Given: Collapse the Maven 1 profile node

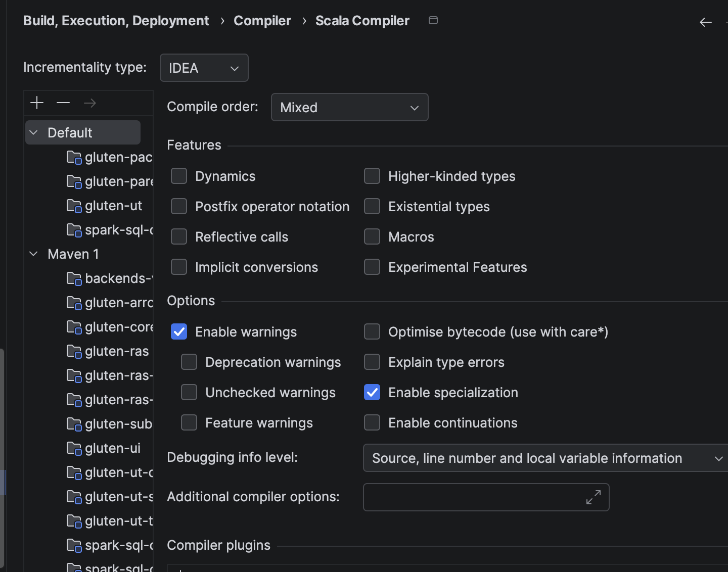Looking at the screenshot, I should coord(34,254).
